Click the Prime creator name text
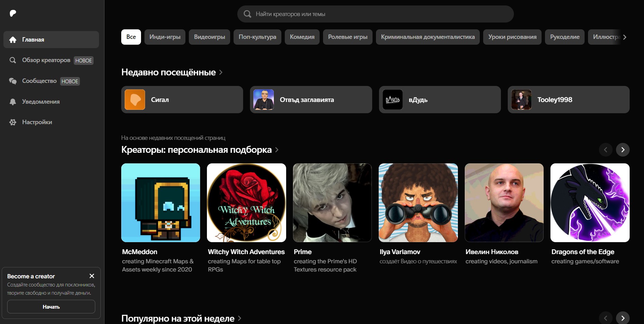 coord(303,252)
